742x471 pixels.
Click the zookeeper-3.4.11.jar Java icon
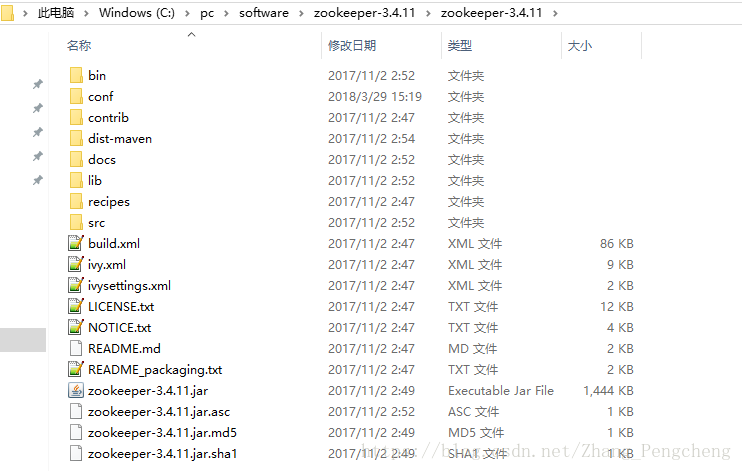(x=76, y=391)
